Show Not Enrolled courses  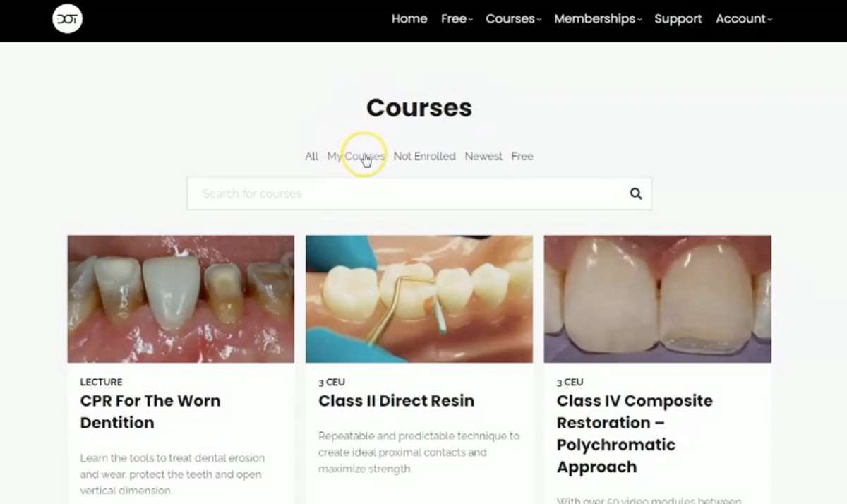(424, 156)
